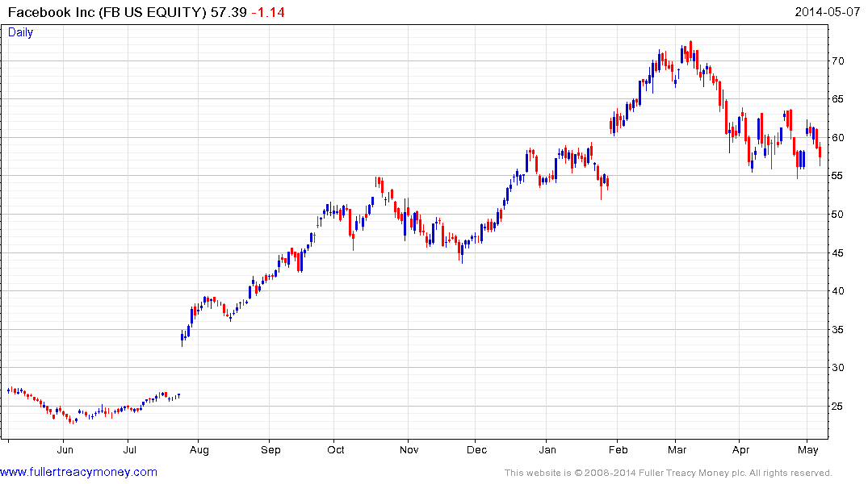Click the Oct month label
Screen dimensions: 868x484
click(335, 449)
